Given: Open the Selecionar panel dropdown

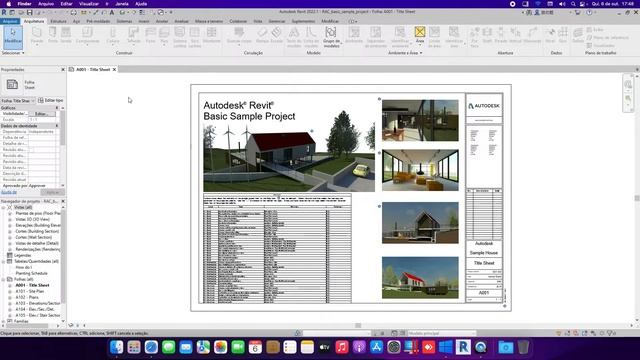Looking at the screenshot, I should point(13,53).
